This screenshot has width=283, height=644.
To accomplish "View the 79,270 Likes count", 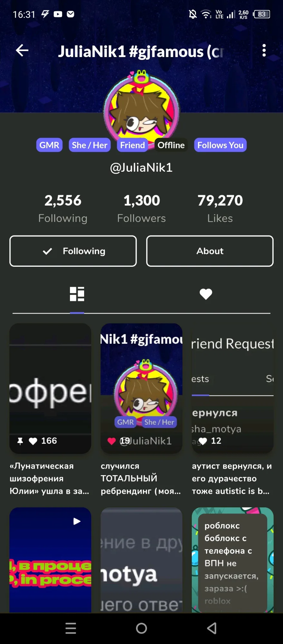I will 220,208.
